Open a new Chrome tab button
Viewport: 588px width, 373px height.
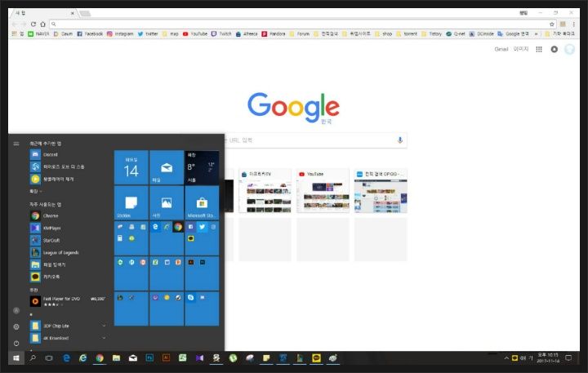pyautogui.click(x=85, y=14)
